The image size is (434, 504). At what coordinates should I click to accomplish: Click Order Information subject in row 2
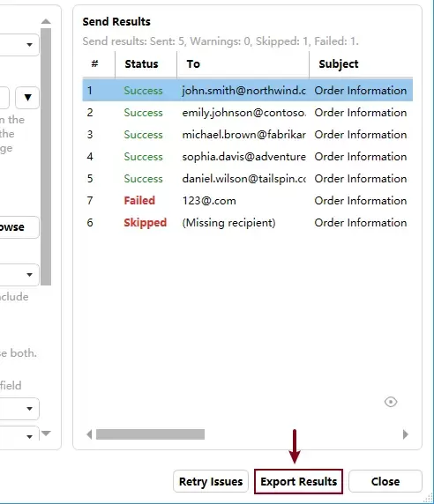[360, 113]
